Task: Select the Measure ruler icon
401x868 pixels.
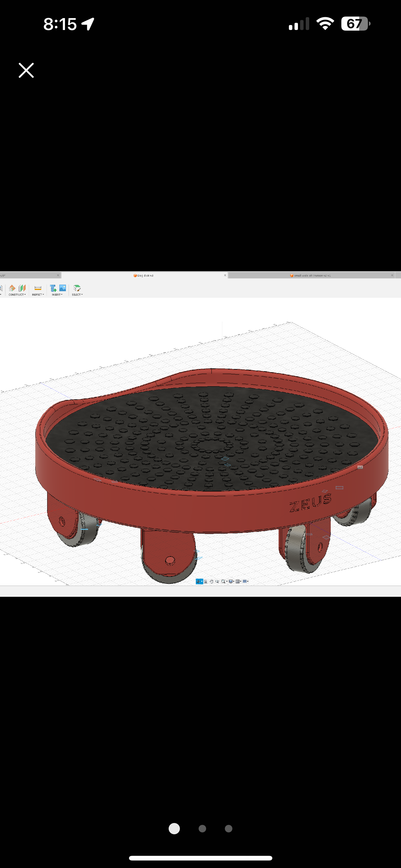Action: point(38,288)
